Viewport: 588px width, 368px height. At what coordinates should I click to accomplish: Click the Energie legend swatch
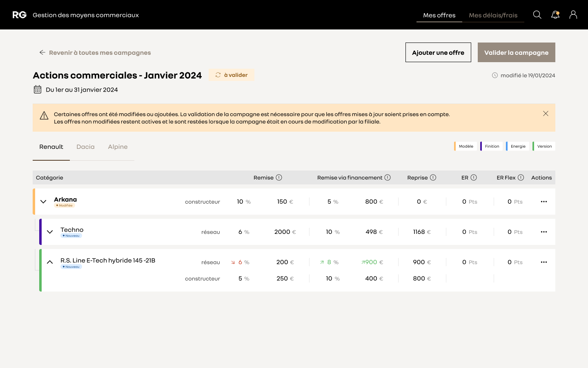click(x=518, y=146)
